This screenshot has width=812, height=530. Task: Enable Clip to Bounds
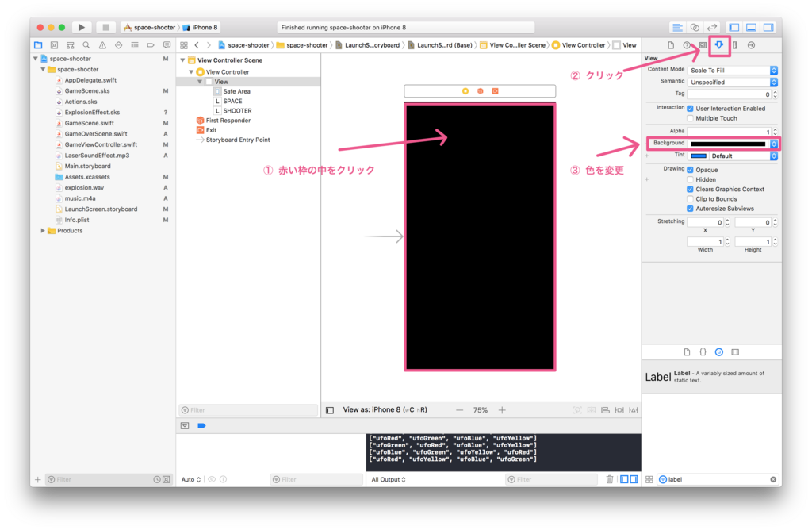click(691, 198)
